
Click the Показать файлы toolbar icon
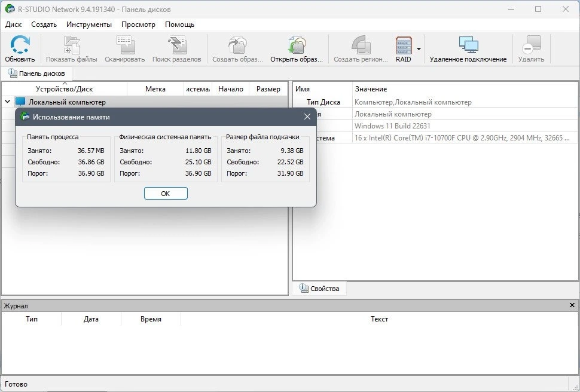click(72, 45)
